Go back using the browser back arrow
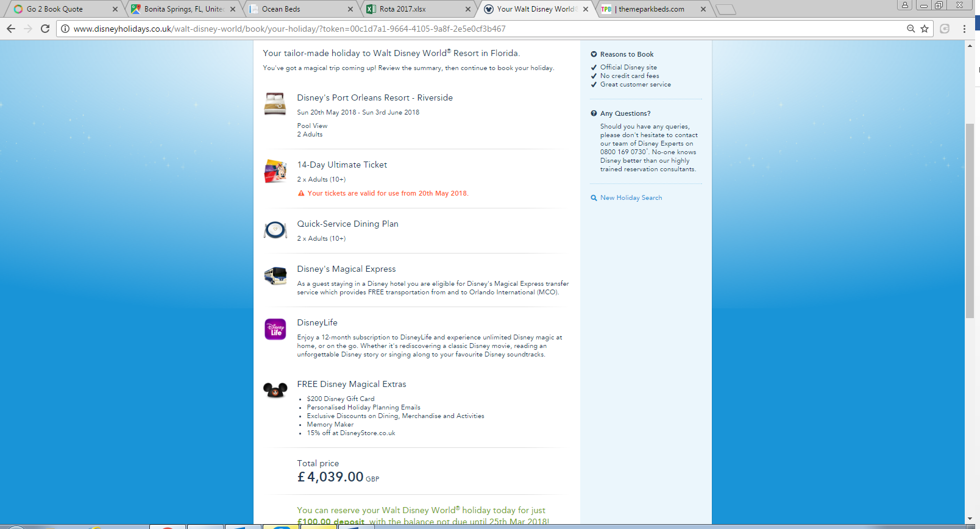 click(11, 29)
